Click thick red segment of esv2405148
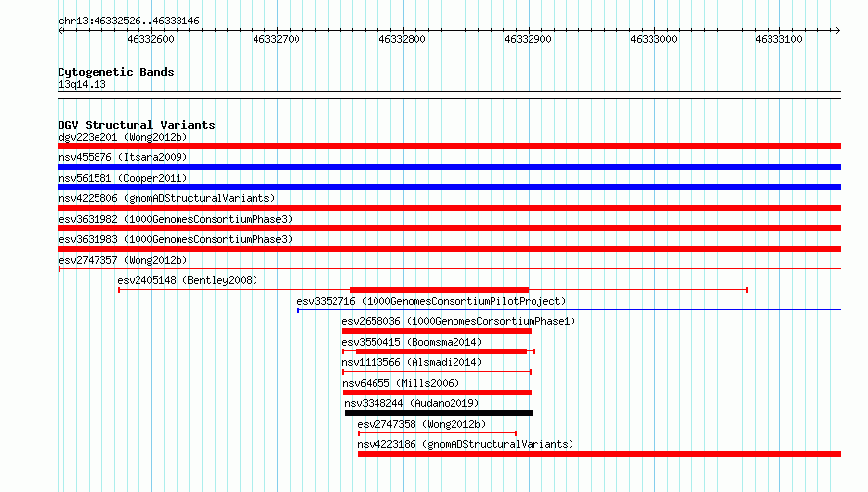The height and width of the screenshot is (492, 868). pyautogui.click(x=440, y=290)
